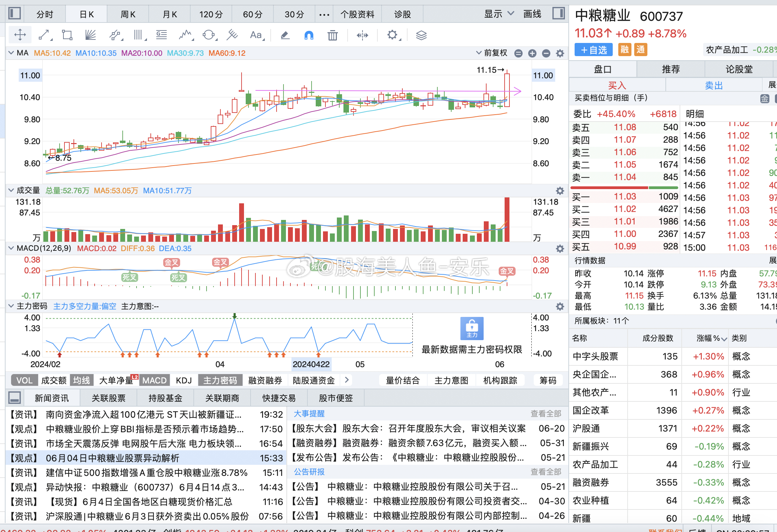Viewport: 777px width, 532px height.
Task: Click the blue 卖出 sell button
Action: [x=714, y=85]
